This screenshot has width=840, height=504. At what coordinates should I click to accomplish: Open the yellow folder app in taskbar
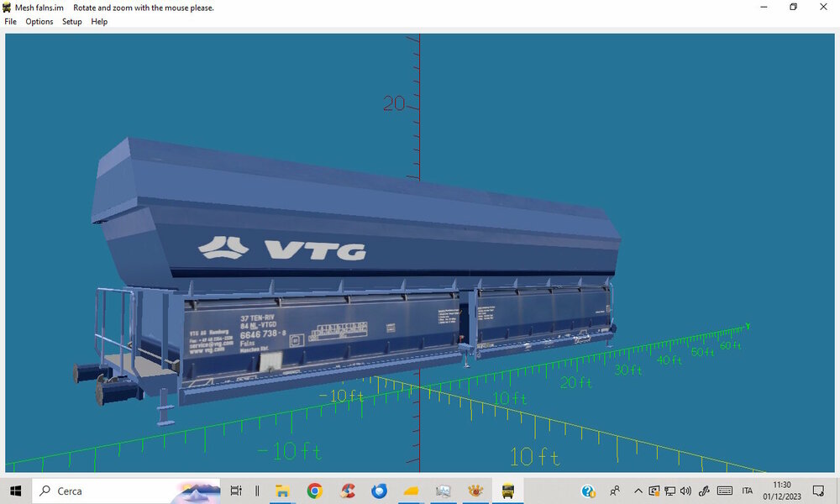point(411,491)
